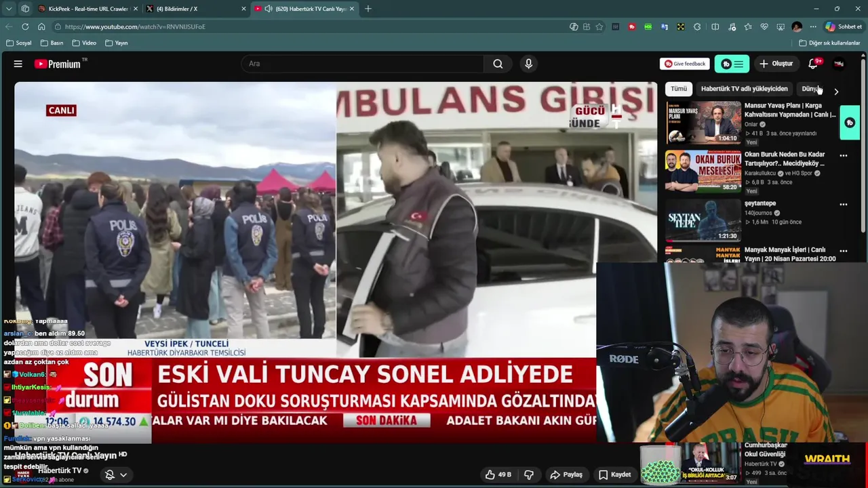Image resolution: width=868 pixels, height=488 pixels.
Task: Click the green sidebar extension button
Action: 850,123
